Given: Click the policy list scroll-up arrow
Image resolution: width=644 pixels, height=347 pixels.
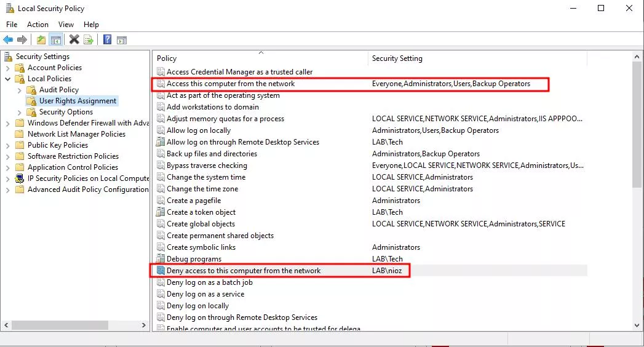Looking at the screenshot, I should click(x=637, y=57).
